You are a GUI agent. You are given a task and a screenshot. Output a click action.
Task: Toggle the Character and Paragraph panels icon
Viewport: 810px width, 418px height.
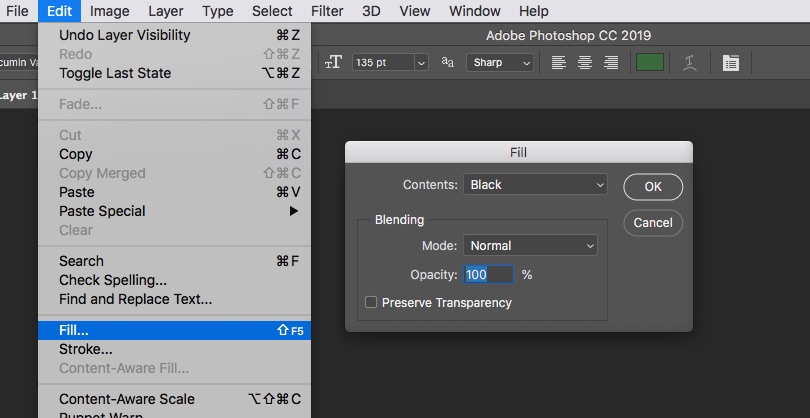tap(731, 62)
